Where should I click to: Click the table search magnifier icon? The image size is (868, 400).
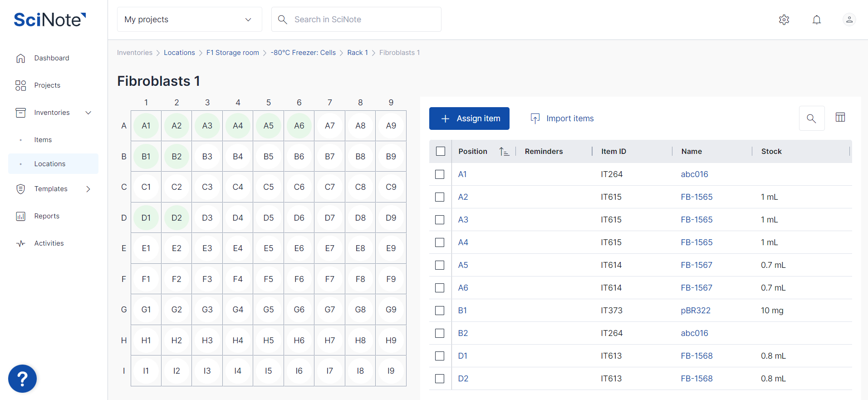pyautogui.click(x=811, y=119)
